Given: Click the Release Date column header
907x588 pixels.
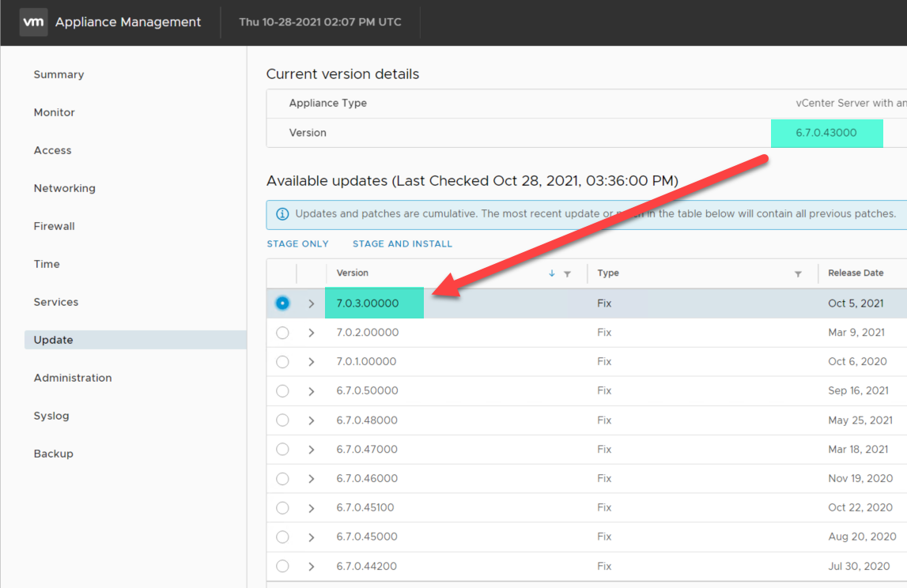Looking at the screenshot, I should [856, 273].
